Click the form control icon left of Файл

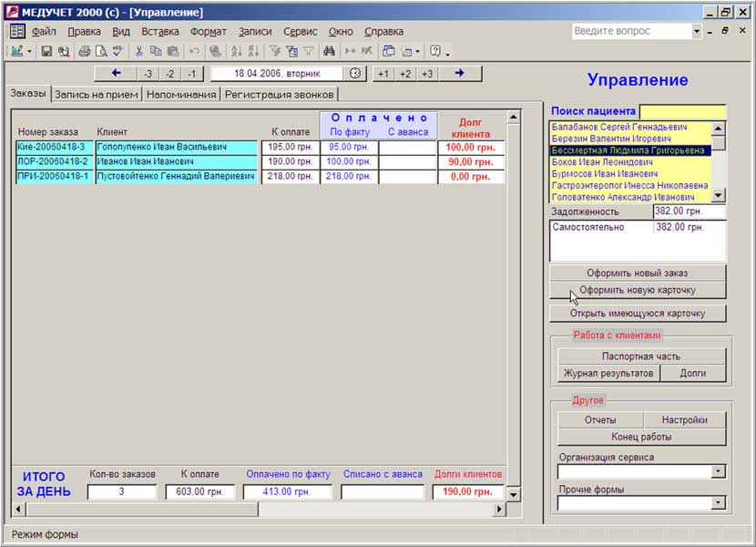pos(17,31)
